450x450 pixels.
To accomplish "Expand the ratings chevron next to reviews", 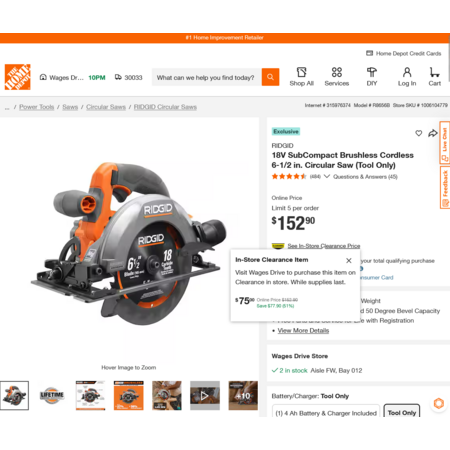I will click(x=327, y=176).
